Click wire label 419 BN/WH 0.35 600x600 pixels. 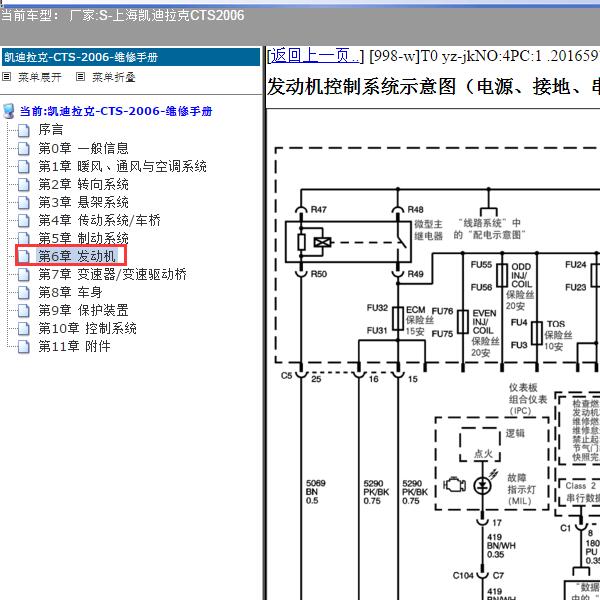[501, 546]
